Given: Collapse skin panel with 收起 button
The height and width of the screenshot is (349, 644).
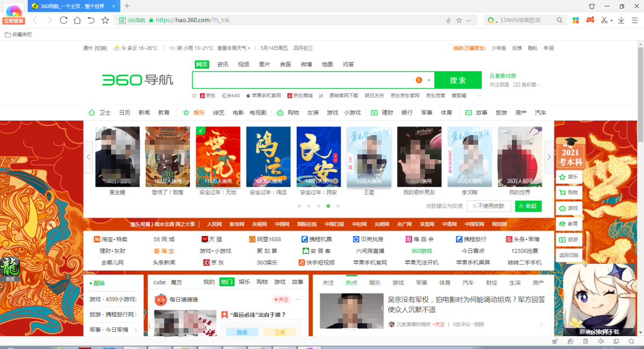Looking at the screenshot, I should click(x=528, y=206).
